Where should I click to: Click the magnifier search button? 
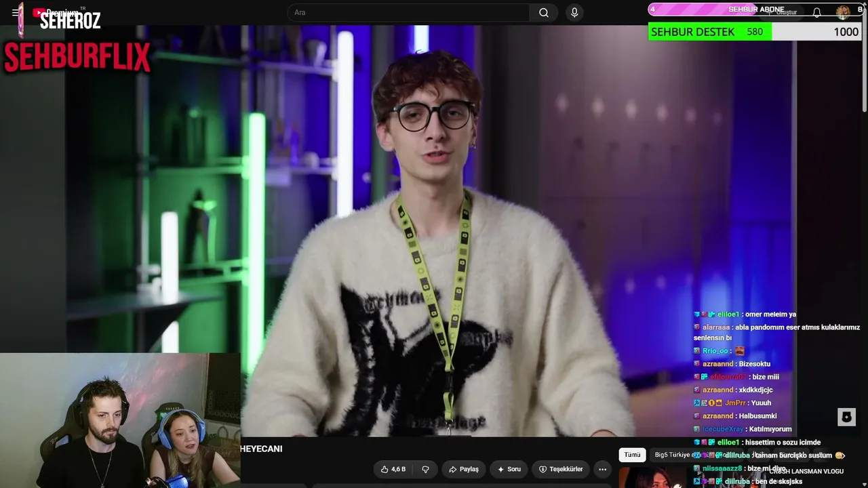click(544, 13)
